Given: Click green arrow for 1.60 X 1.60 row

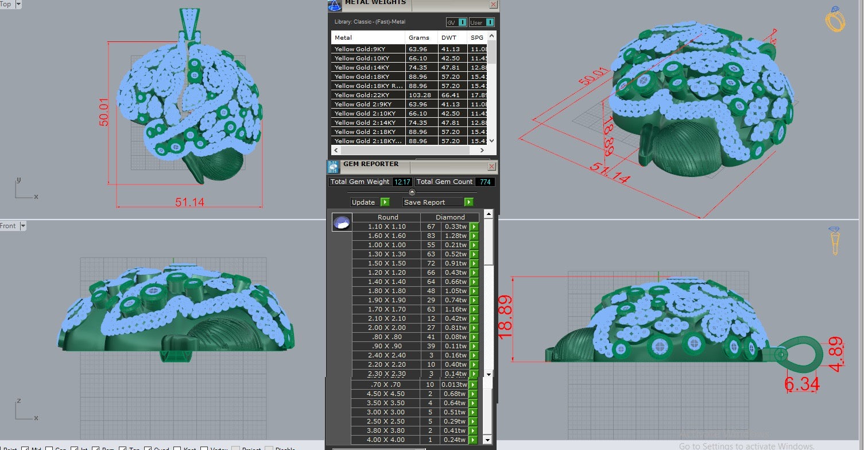Looking at the screenshot, I should [x=474, y=236].
